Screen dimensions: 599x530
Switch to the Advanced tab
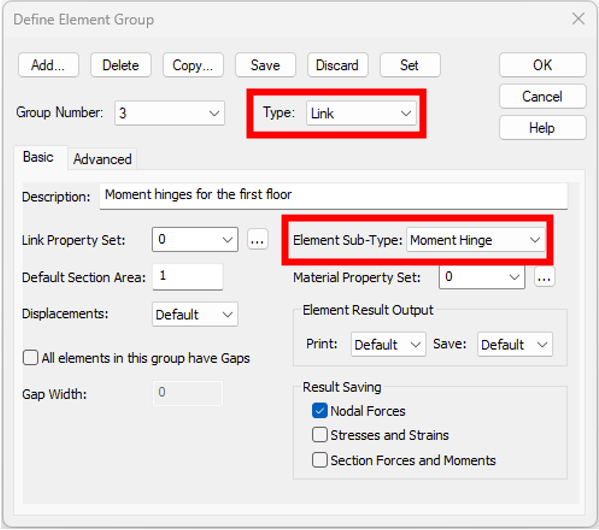(x=102, y=159)
